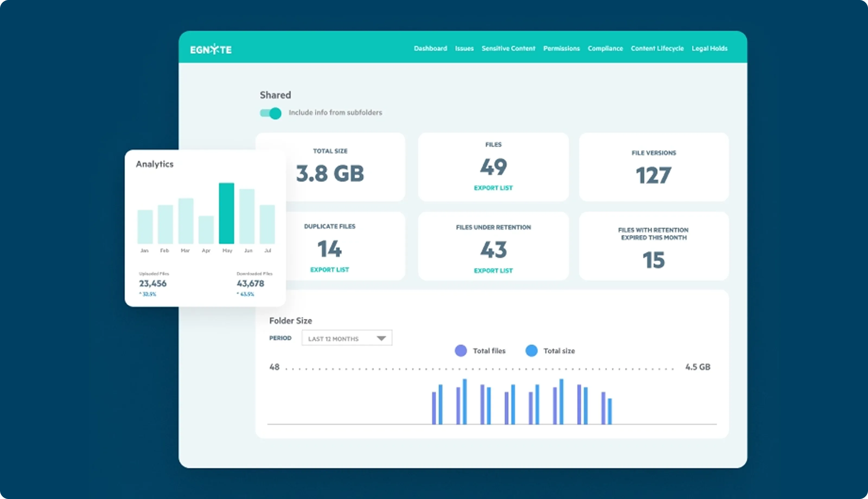Click the Egnyte logo
Image resolution: width=868 pixels, height=499 pixels.
click(x=211, y=49)
